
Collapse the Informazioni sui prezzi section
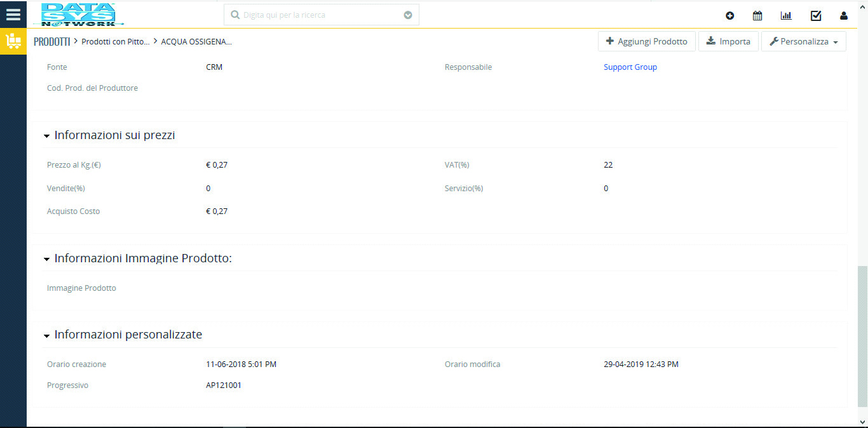(x=46, y=136)
